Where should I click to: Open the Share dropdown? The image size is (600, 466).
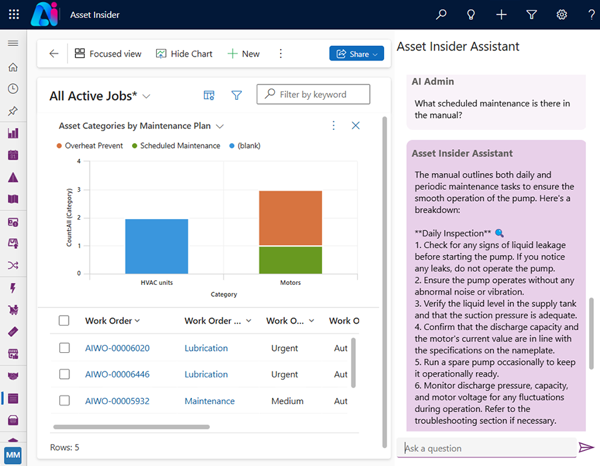tap(356, 54)
